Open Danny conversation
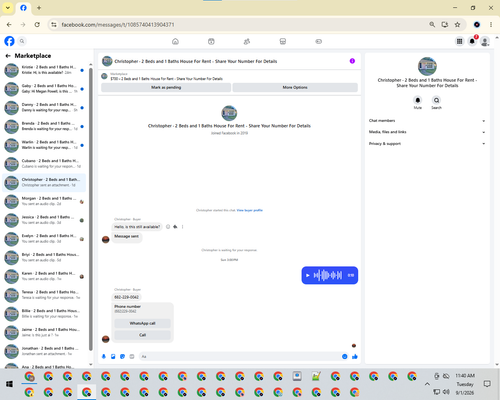500x400 pixels. 44,107
